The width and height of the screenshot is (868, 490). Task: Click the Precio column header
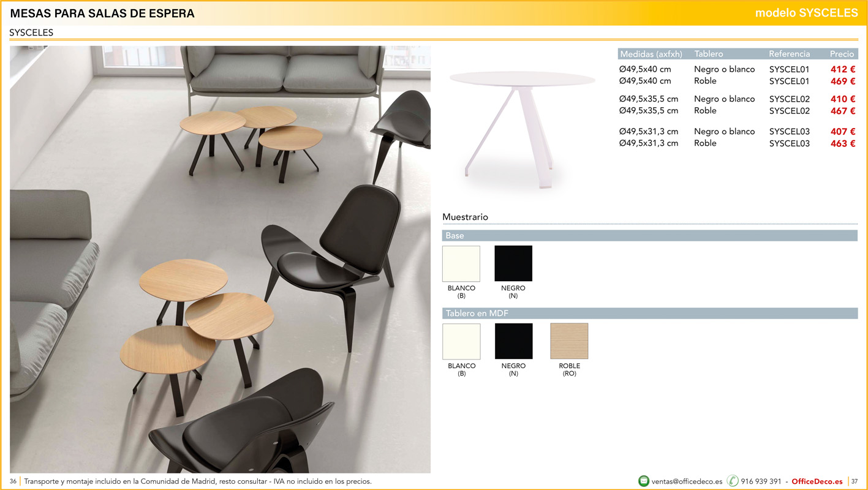(x=842, y=54)
